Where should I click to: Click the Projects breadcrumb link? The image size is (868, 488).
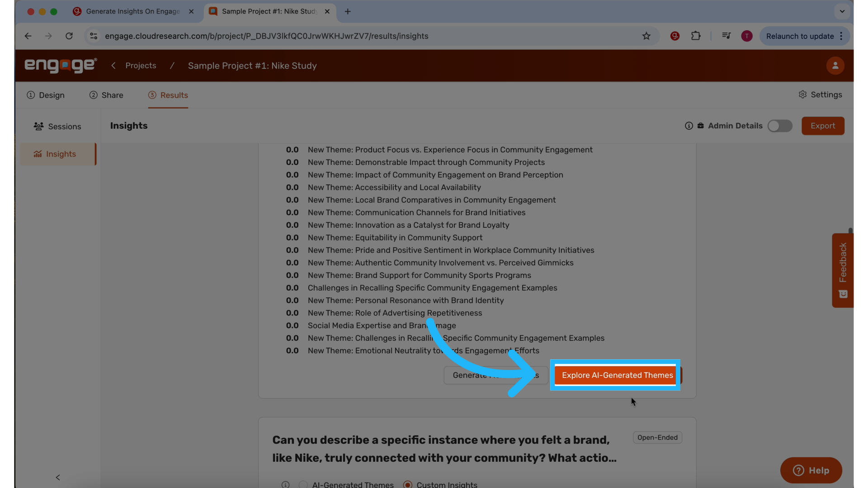pyautogui.click(x=141, y=66)
